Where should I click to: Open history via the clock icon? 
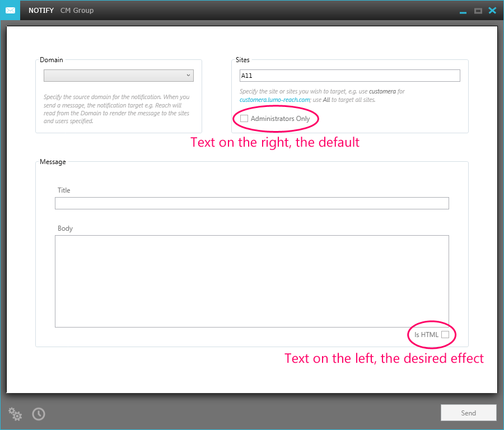(39, 414)
